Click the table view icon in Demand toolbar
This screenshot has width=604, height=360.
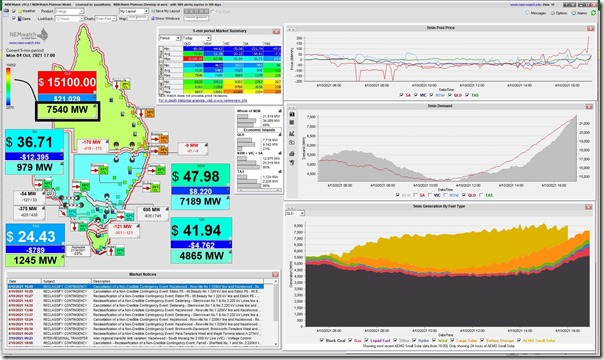[x=292, y=123]
